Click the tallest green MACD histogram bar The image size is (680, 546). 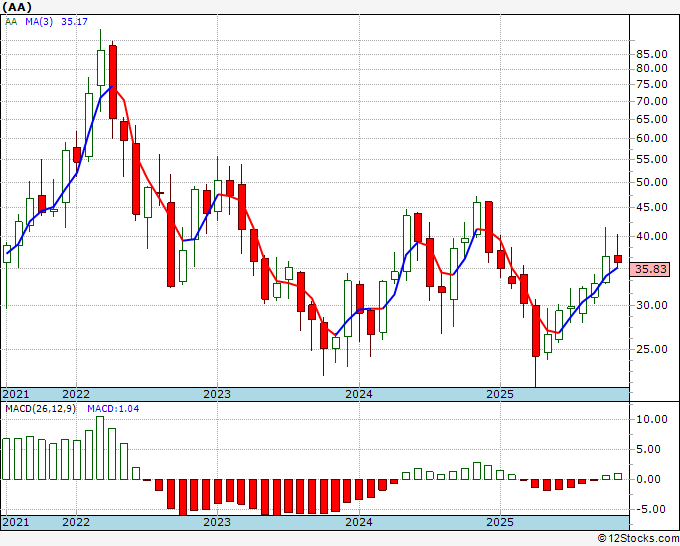[x=100, y=448]
